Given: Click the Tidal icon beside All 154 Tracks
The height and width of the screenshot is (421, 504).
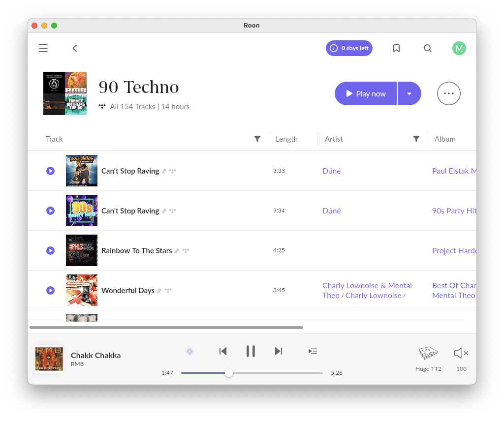Looking at the screenshot, I should [x=102, y=106].
